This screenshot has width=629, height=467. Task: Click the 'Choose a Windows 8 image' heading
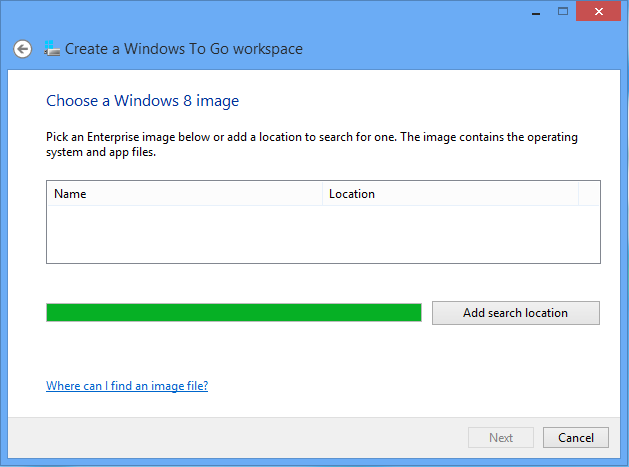click(x=142, y=101)
